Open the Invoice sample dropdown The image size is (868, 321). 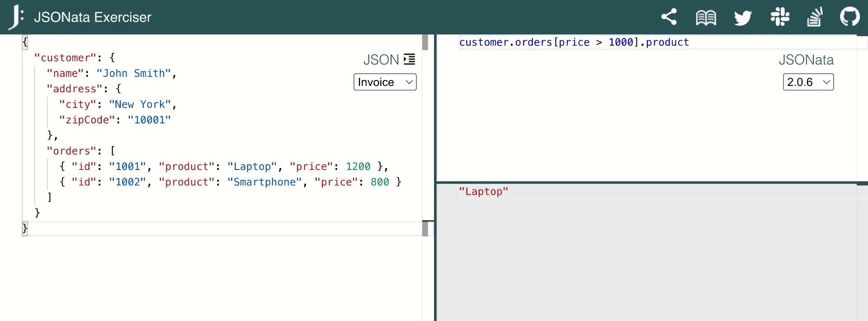click(385, 82)
